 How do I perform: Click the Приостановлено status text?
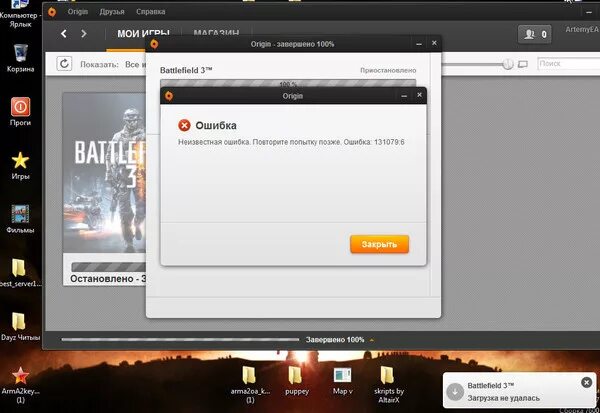point(388,70)
